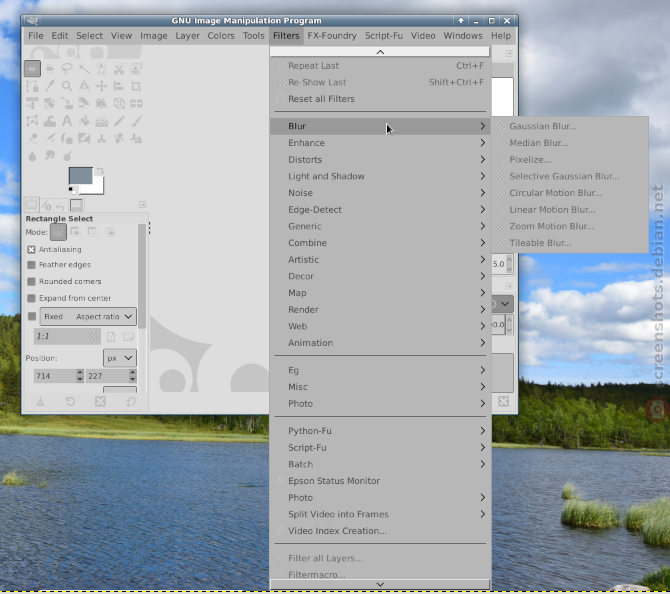Select the Smudge tool
Image resolution: width=670 pixels, height=594 pixels.
pos(50,156)
